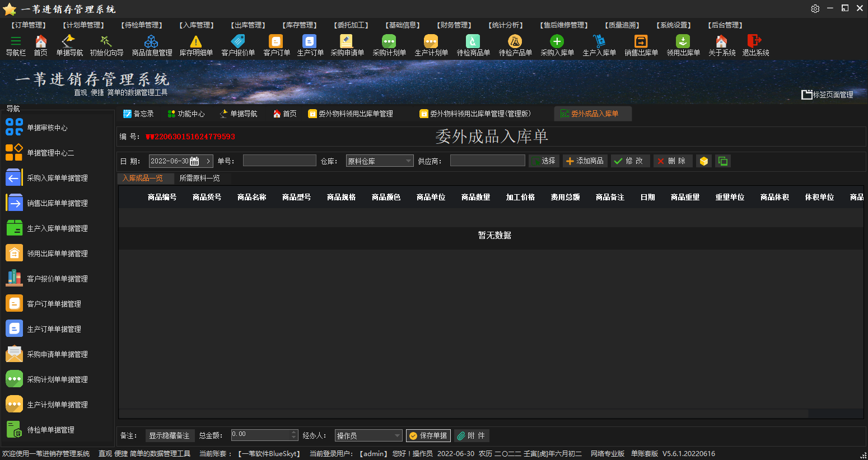Open 客户报价单 tag icon
This screenshot has width=868, height=460.
pyautogui.click(x=238, y=41)
